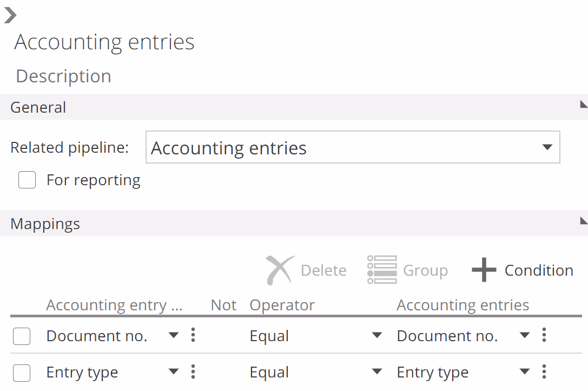Open the three-dots menu beside left Document no.

point(193,335)
